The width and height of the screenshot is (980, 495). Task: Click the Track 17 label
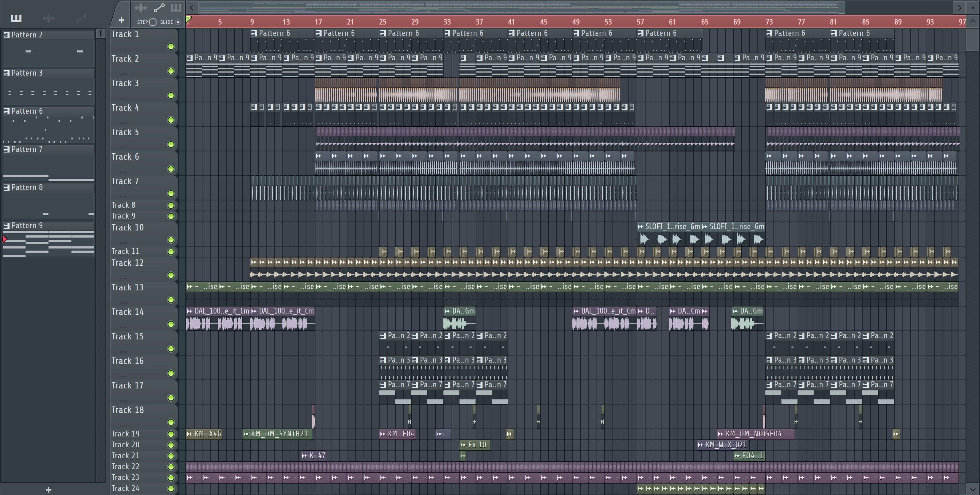tap(127, 386)
